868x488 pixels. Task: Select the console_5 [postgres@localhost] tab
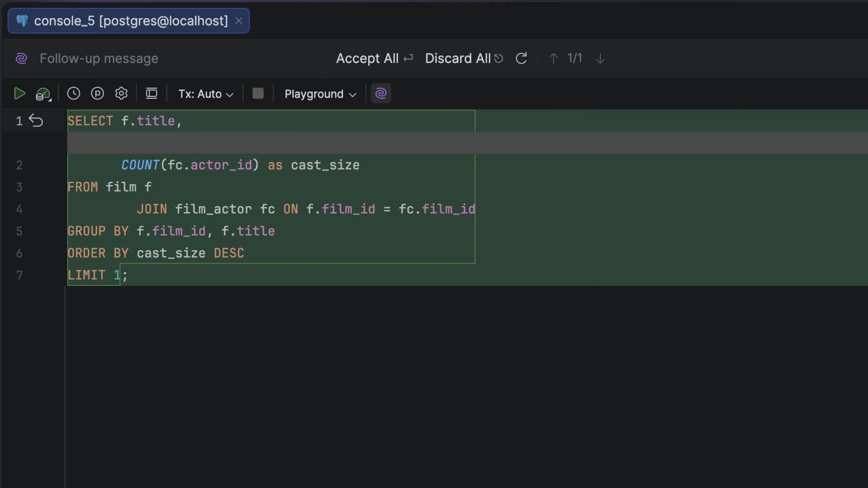point(129,21)
